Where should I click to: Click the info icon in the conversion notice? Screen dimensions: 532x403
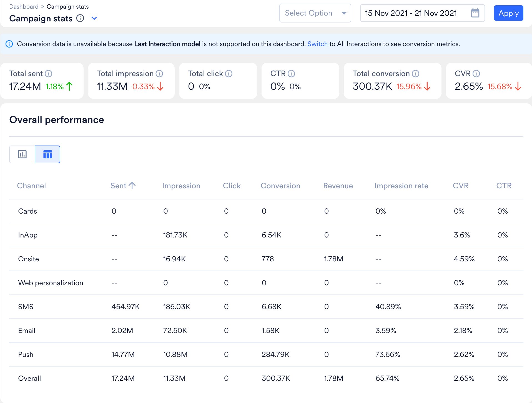[x=9, y=44]
